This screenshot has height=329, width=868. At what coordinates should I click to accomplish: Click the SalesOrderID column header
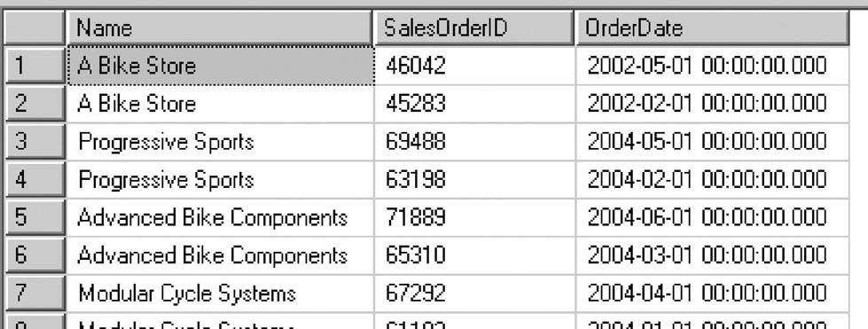point(473,27)
